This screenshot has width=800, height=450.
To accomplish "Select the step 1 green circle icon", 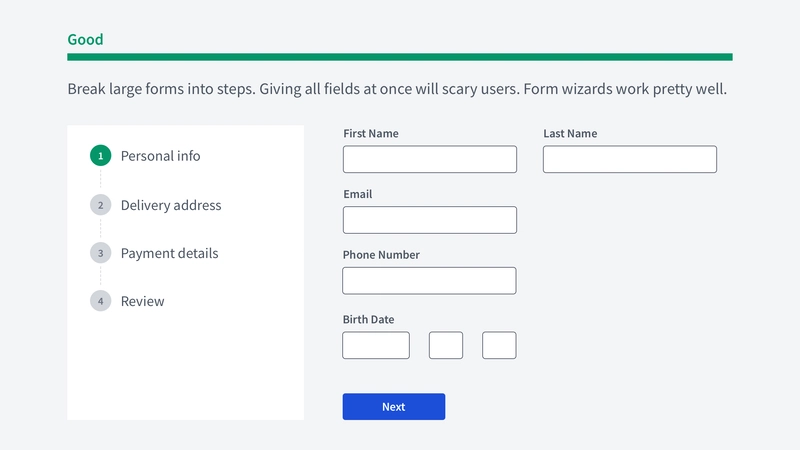I will point(101,156).
